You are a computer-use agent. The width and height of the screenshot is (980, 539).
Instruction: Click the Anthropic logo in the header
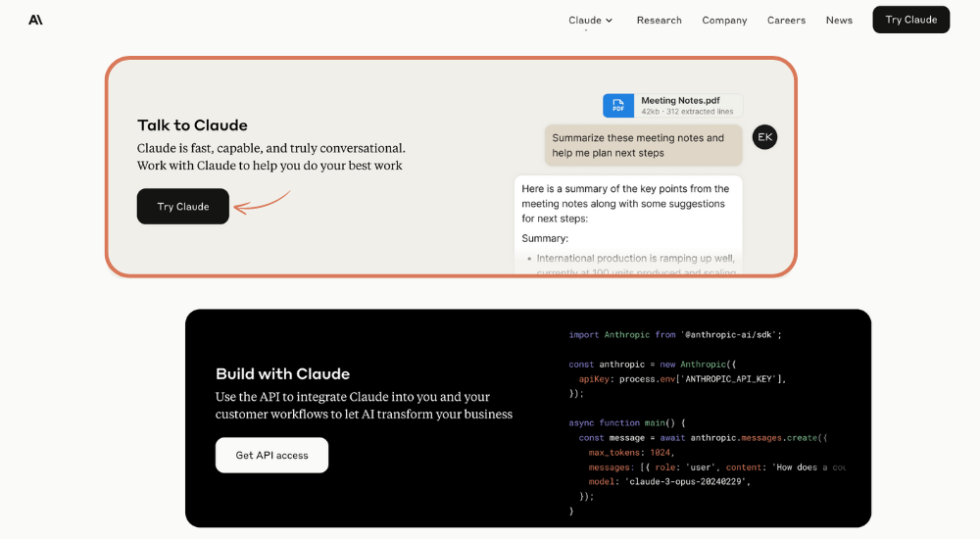pos(36,20)
